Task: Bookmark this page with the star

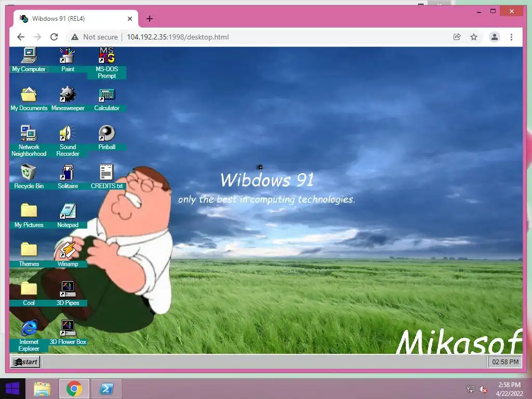Action: 474,37
